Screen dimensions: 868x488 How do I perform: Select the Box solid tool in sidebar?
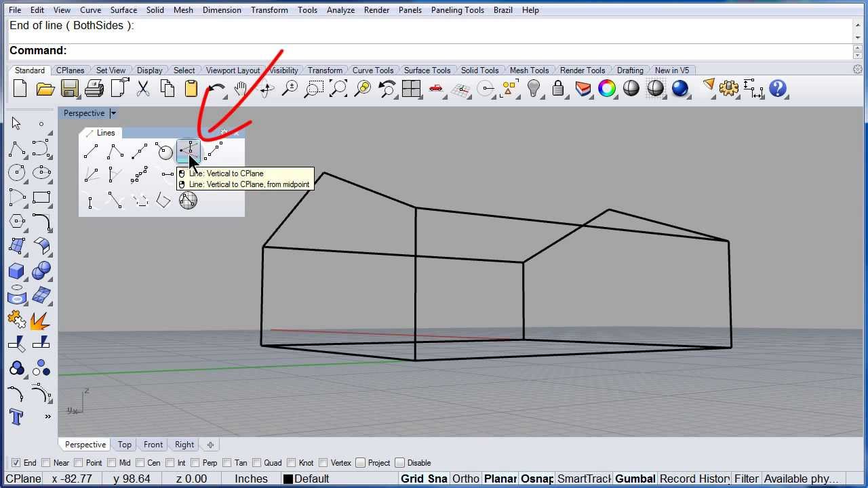[17, 271]
